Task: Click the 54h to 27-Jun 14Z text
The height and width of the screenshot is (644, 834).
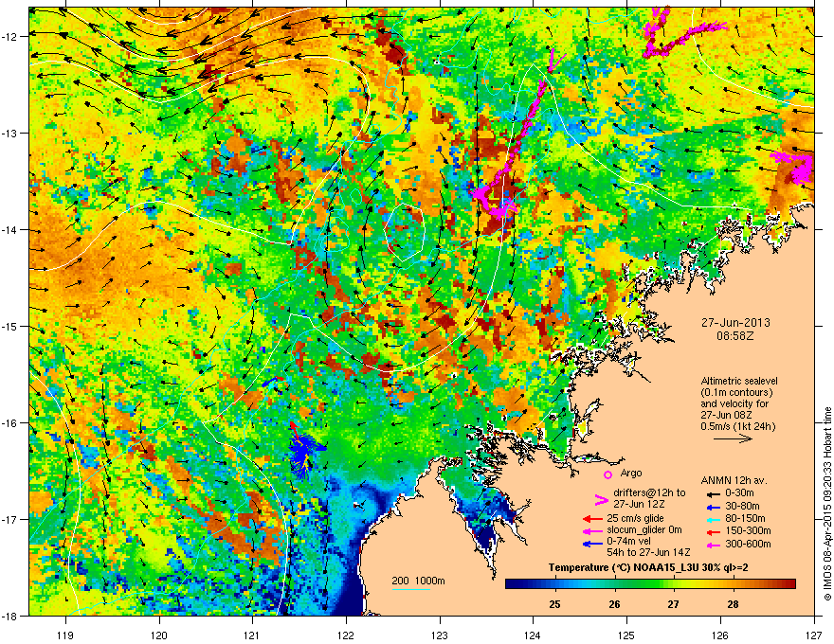Action: pos(648,552)
